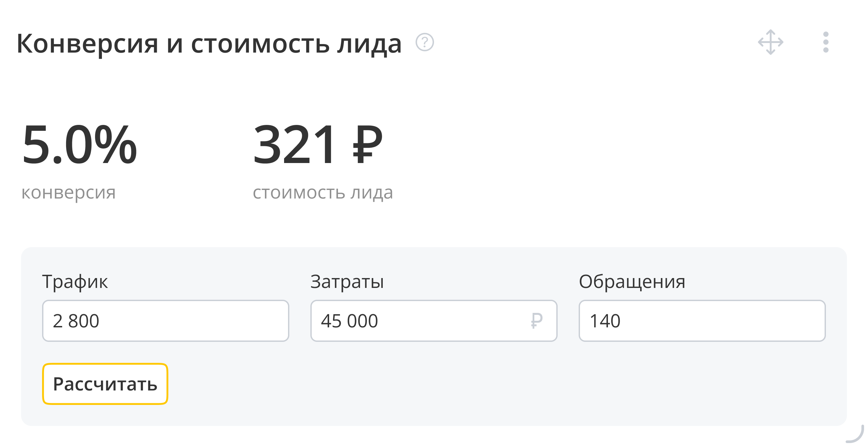
Task: Click the ruble sign inside Затраты field
Action: pyautogui.click(x=537, y=321)
